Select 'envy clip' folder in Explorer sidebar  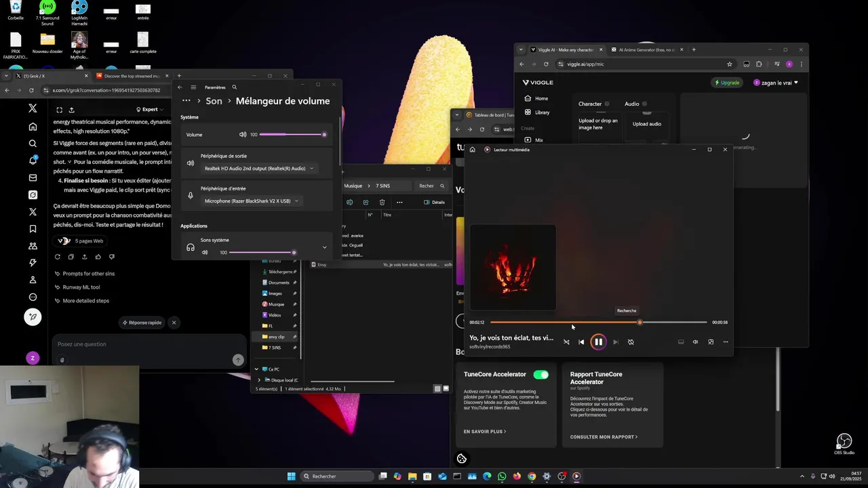coord(276,337)
